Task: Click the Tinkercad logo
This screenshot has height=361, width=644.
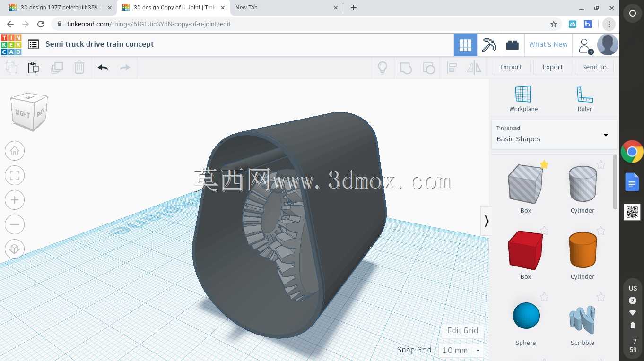Action: pos(11,44)
